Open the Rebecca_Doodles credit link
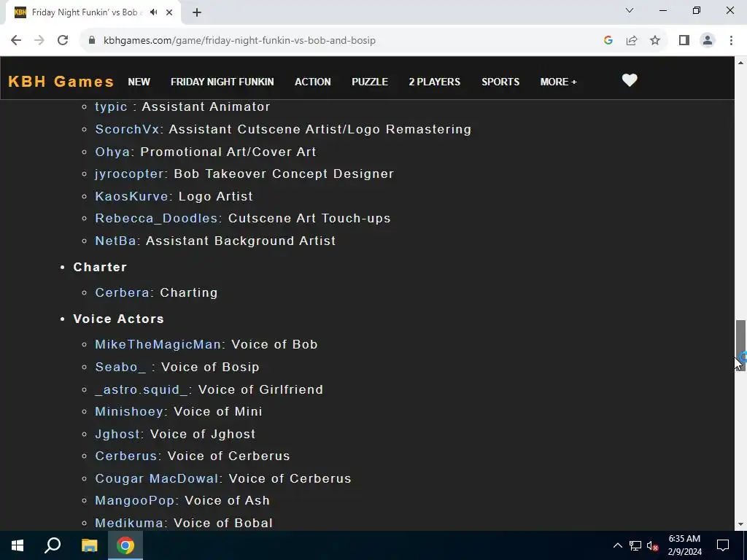Viewport: 747px width, 560px height. 157,219
